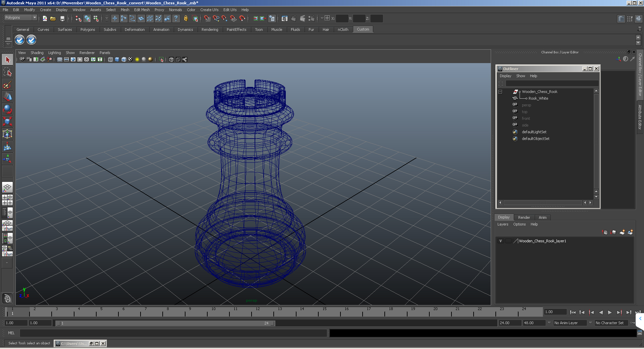Go to start of playback range

(x=573, y=312)
